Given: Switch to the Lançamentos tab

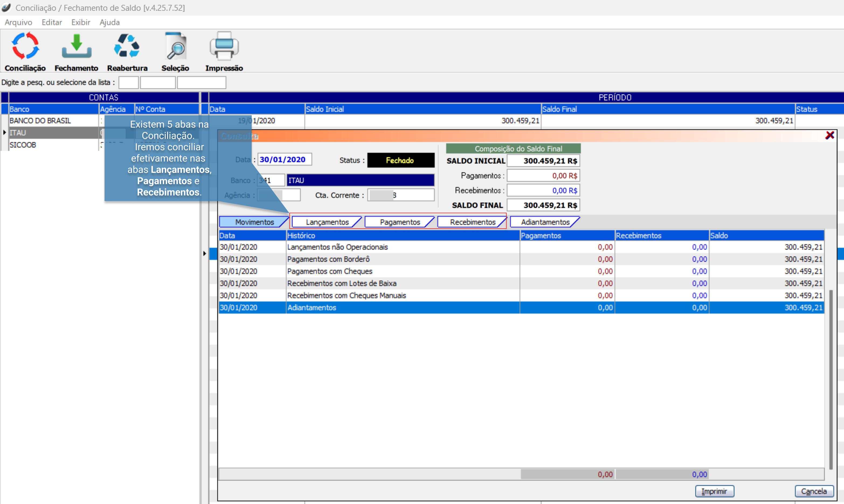Looking at the screenshot, I should 327,222.
